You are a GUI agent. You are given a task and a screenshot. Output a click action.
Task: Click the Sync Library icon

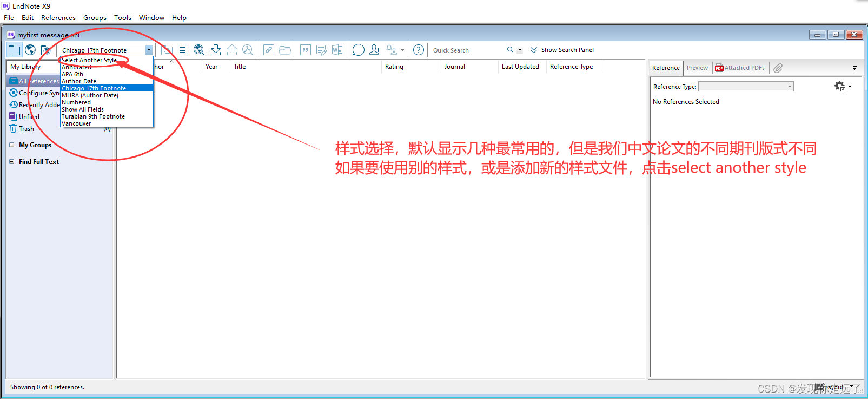point(359,50)
